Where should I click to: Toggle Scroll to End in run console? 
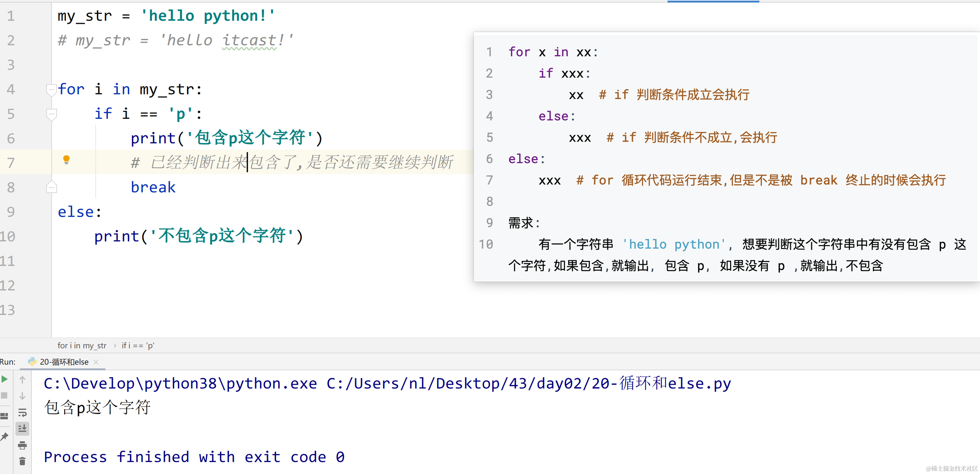click(x=22, y=429)
